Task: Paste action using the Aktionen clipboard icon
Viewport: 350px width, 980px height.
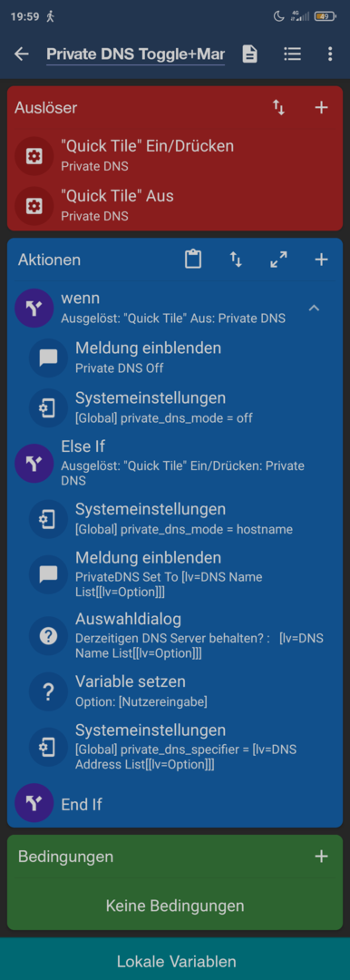Action: [x=193, y=260]
